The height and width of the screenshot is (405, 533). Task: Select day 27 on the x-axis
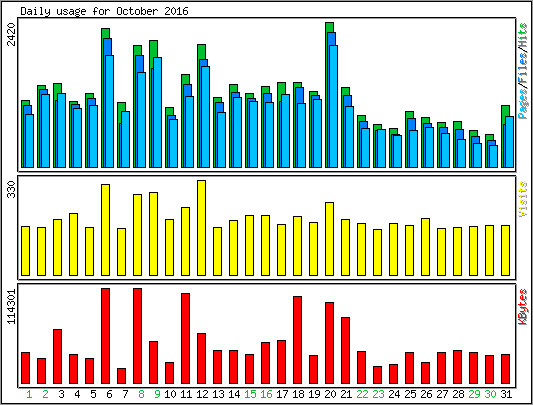point(442,394)
